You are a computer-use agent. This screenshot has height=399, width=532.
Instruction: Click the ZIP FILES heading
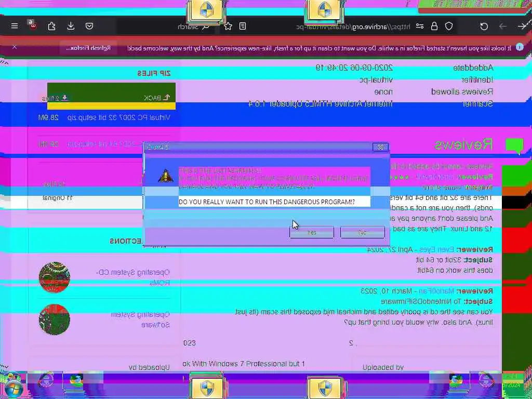click(x=154, y=73)
